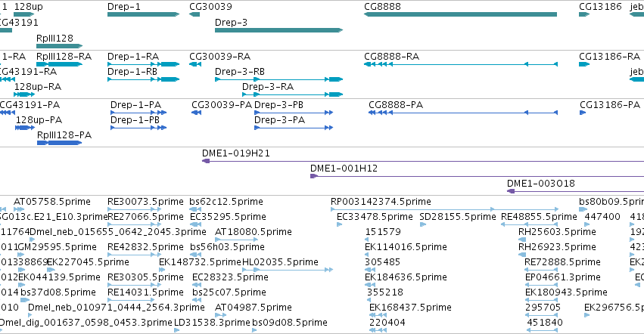Click the Drep-3-PA protein glyph

coord(294,128)
